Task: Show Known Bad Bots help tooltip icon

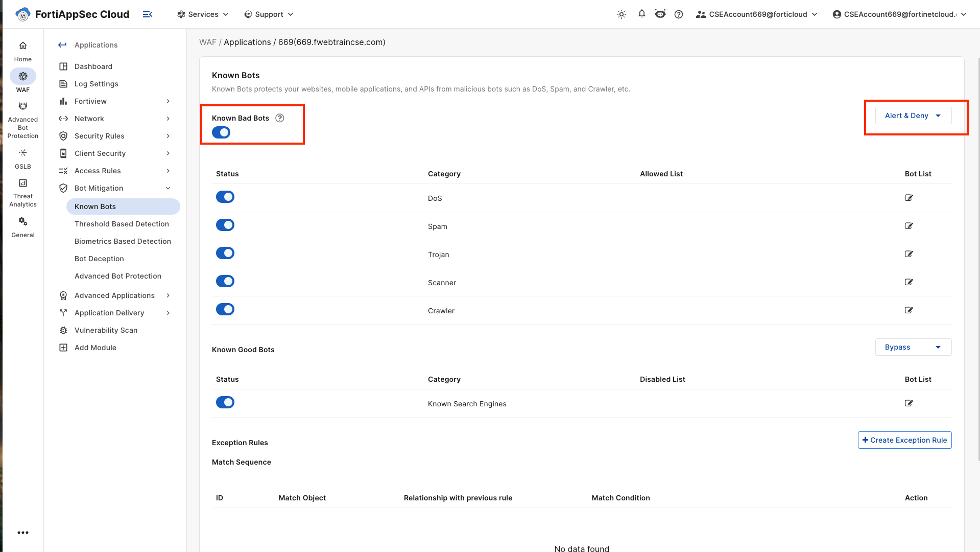Action: pos(280,118)
